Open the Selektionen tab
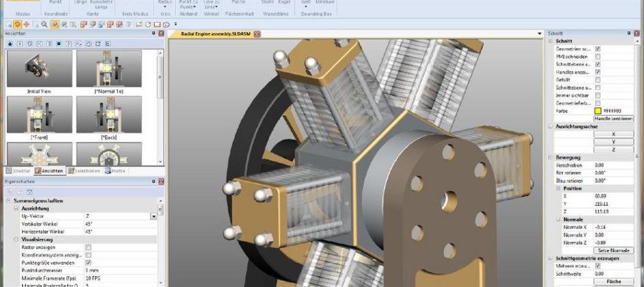 click(85, 170)
